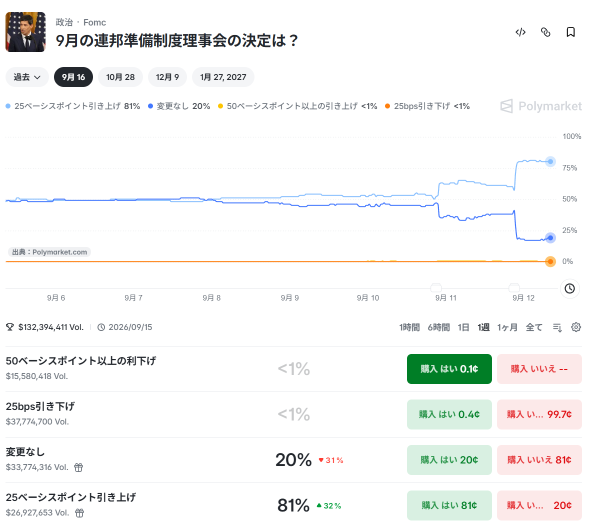Click the sort/filter lines icon

click(557, 327)
